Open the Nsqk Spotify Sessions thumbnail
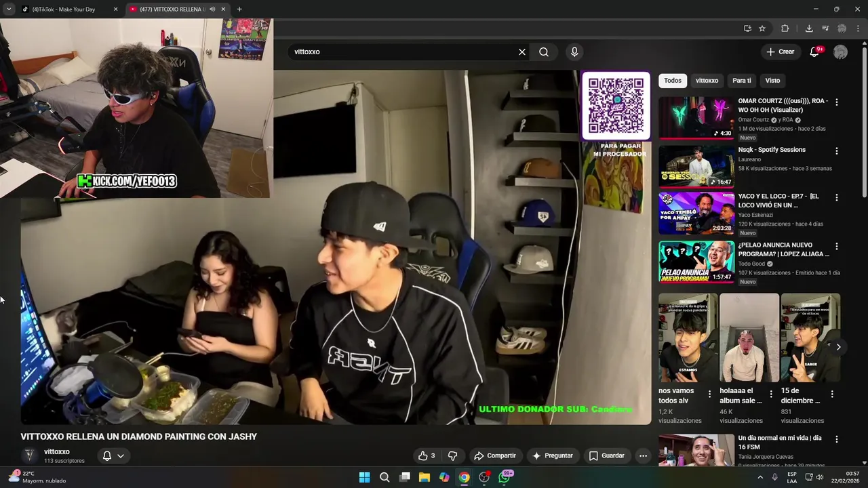 pos(696,166)
